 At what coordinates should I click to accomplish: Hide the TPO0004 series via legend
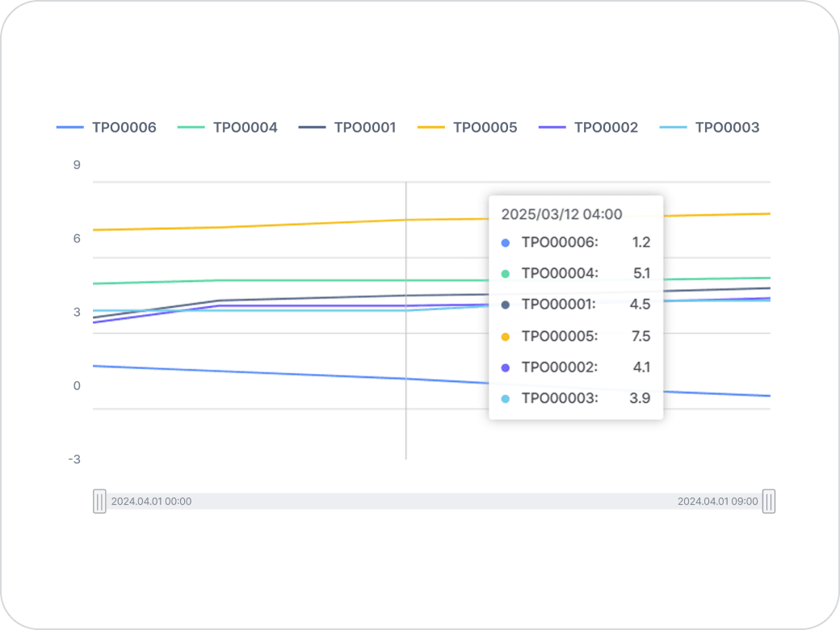[x=227, y=128]
